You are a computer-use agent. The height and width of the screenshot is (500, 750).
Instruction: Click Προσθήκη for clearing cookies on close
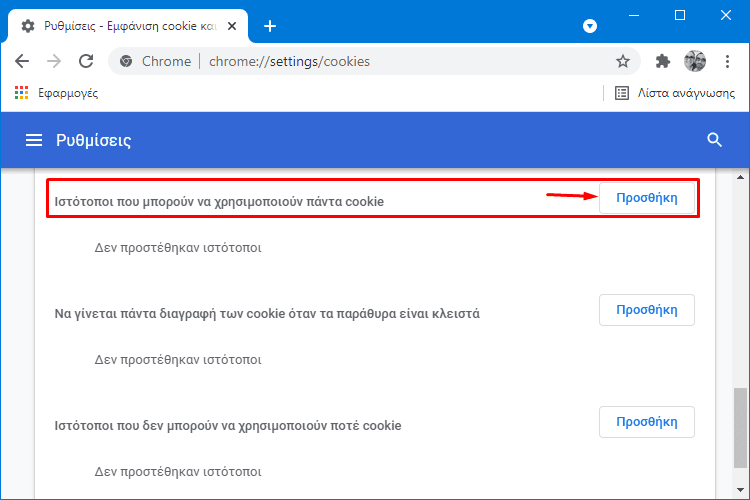(x=647, y=310)
